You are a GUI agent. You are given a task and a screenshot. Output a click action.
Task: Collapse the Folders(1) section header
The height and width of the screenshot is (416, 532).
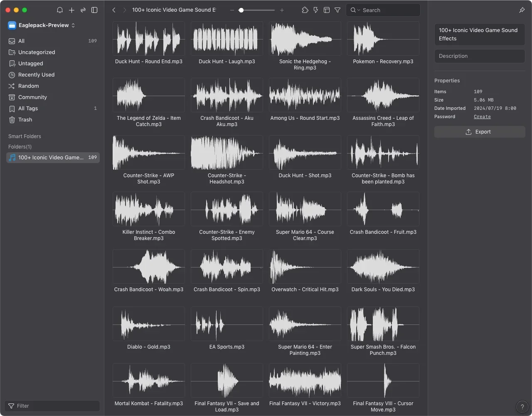pos(20,147)
